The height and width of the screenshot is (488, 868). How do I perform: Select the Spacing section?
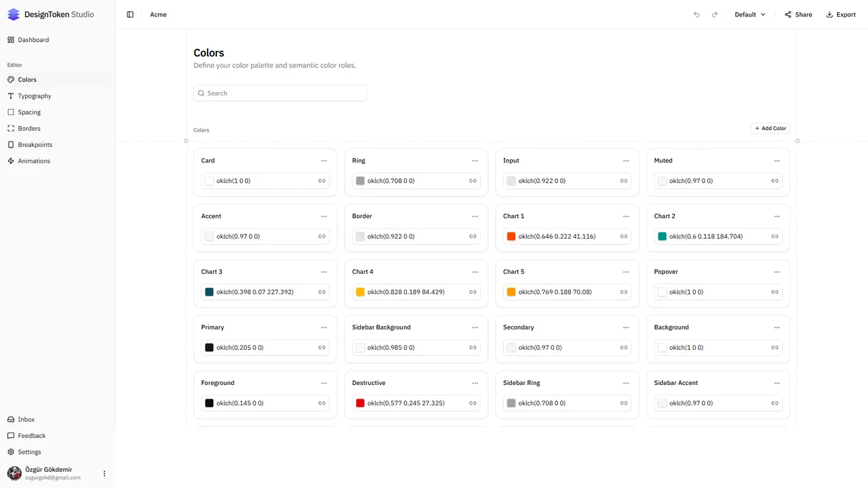tap(28, 112)
